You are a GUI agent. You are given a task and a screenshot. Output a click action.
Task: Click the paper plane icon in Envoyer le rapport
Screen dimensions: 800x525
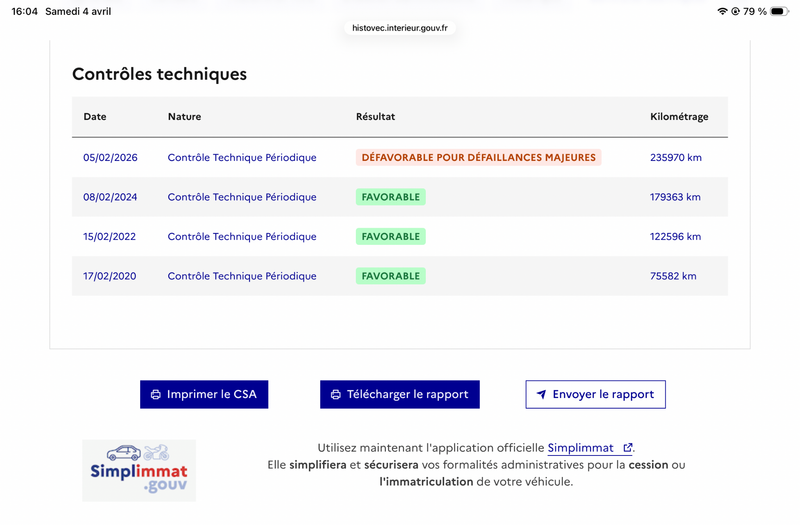point(541,395)
